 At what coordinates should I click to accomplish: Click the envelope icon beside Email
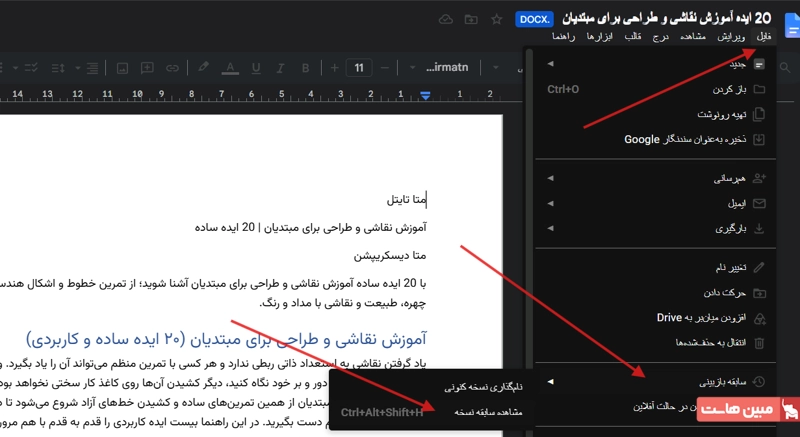click(759, 203)
